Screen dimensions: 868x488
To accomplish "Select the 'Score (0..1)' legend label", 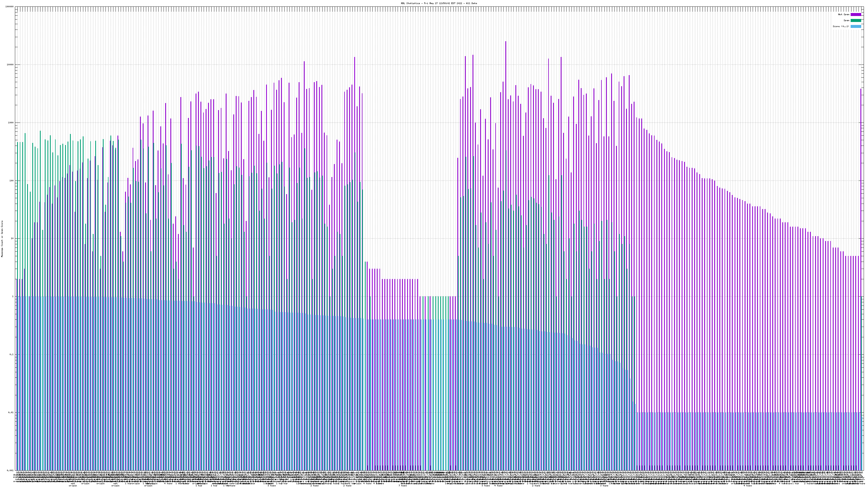I will [x=841, y=26].
